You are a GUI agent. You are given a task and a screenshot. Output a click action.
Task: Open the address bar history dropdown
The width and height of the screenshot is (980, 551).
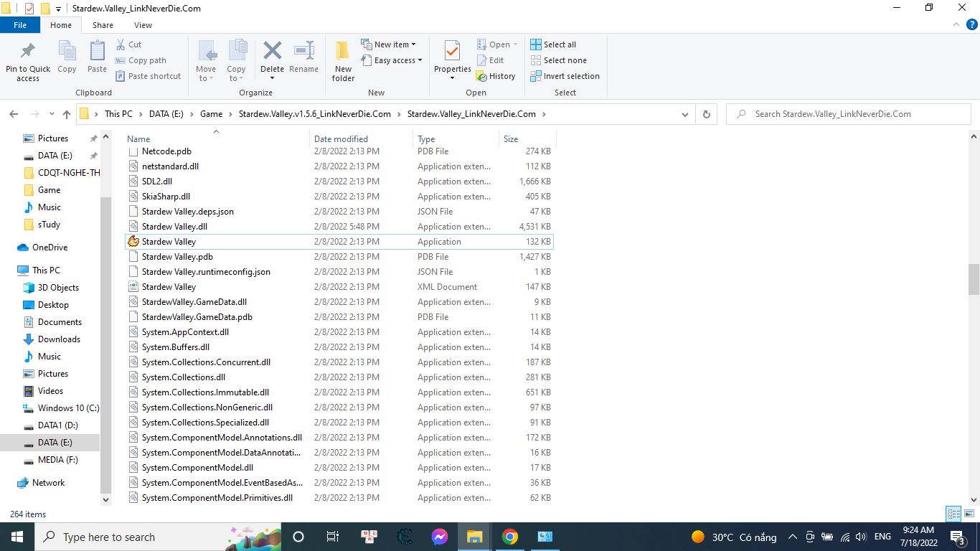pyautogui.click(x=685, y=114)
